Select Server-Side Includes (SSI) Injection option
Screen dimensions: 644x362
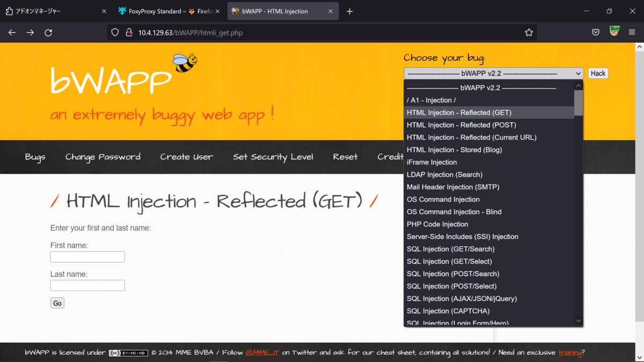[x=489, y=237]
